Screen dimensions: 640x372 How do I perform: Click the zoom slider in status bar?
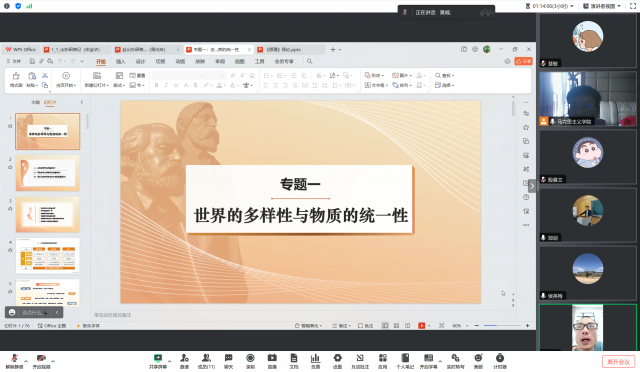tap(502, 325)
